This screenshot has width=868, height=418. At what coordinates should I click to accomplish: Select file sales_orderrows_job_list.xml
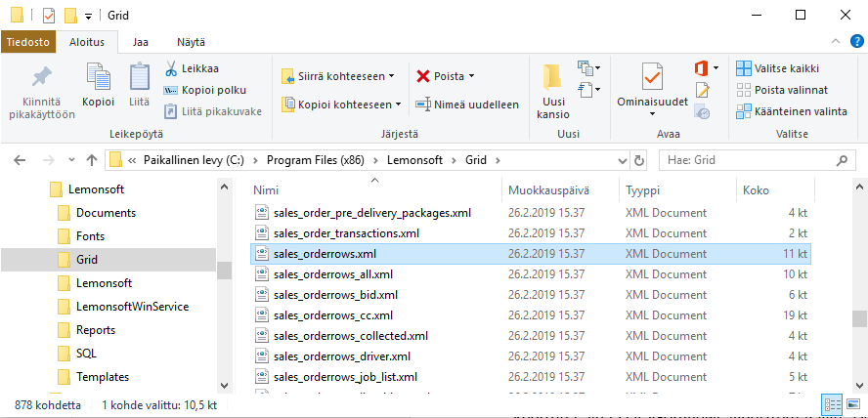coord(531,377)
